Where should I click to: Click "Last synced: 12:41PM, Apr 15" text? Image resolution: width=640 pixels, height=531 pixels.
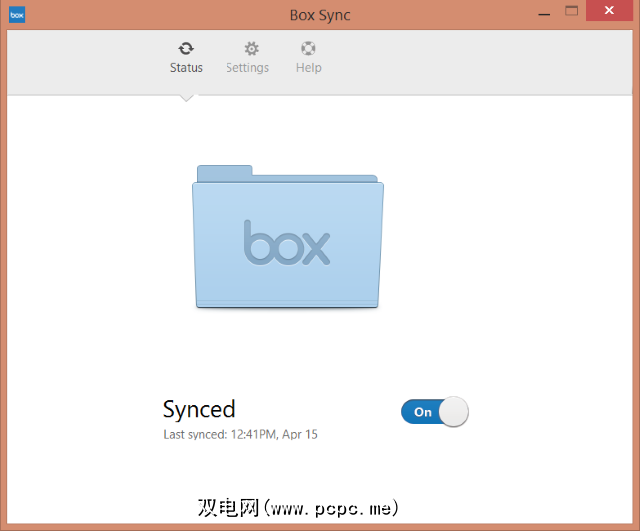coord(240,434)
